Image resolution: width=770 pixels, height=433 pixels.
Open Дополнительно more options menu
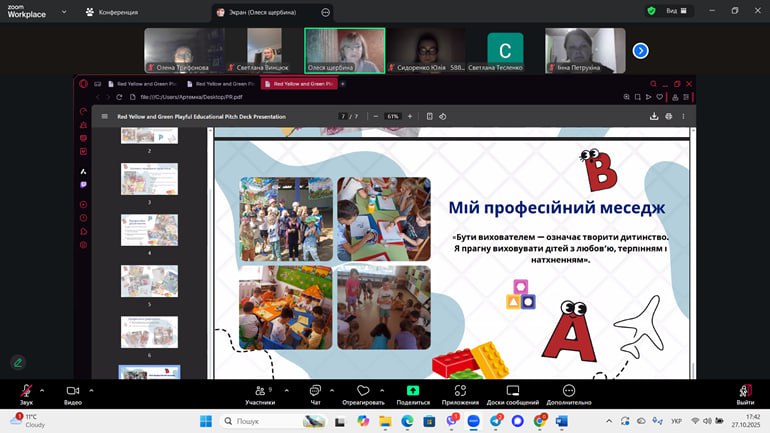point(569,394)
